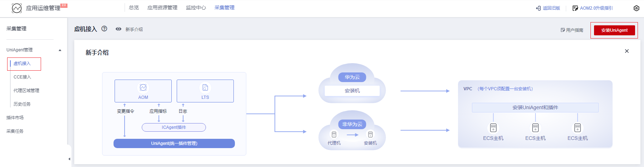This screenshot has height=167, width=644.
Task: Click the AOM icon in the diagram
Action: pos(143,87)
